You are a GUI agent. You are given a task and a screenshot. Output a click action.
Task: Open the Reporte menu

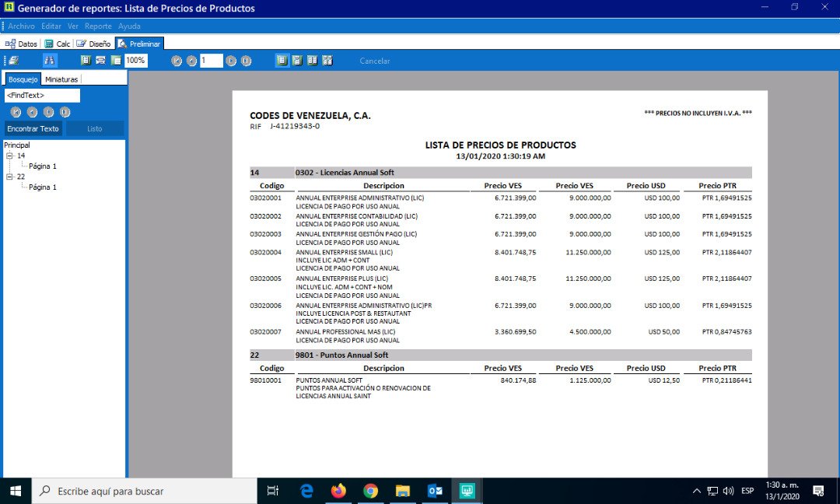pos(98,26)
